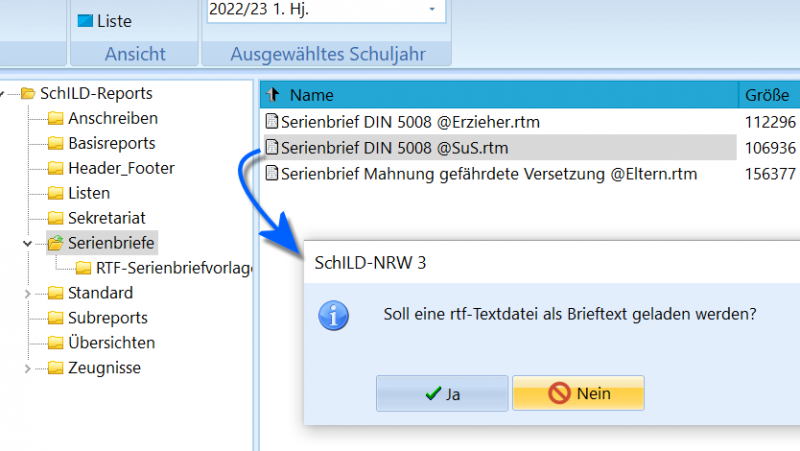Click the Sekretariat folder icon
The width and height of the screenshot is (800, 451).
[55, 218]
